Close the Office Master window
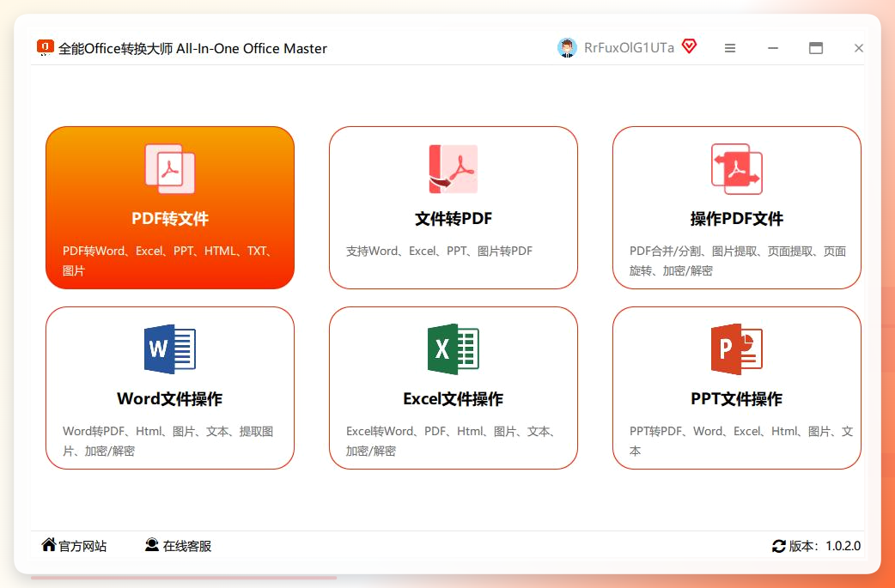Screen dimensions: 895x588 point(858,48)
